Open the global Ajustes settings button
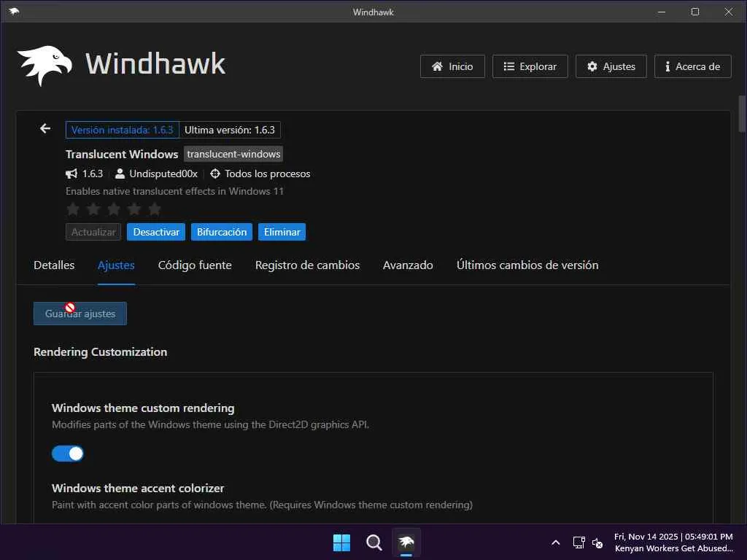747x560 pixels. (x=611, y=66)
